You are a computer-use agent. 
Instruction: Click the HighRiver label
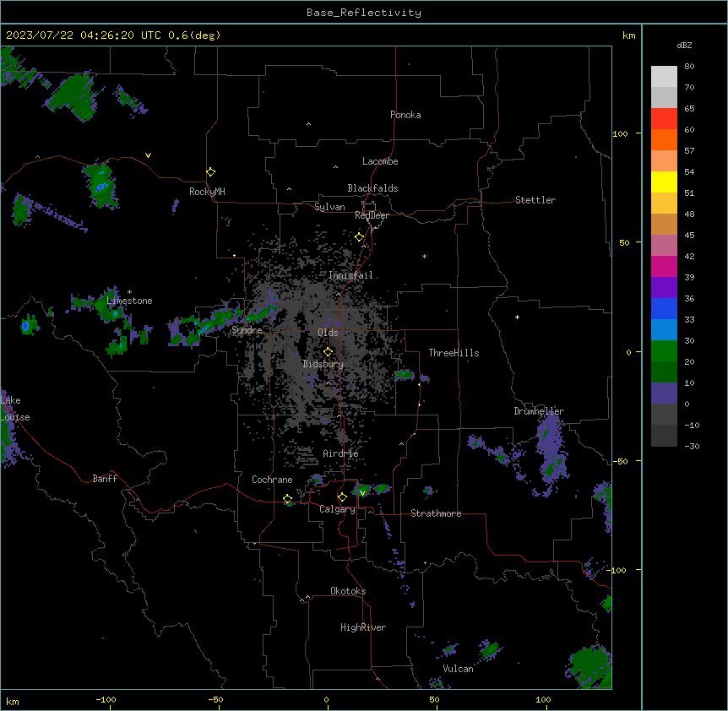(363, 627)
